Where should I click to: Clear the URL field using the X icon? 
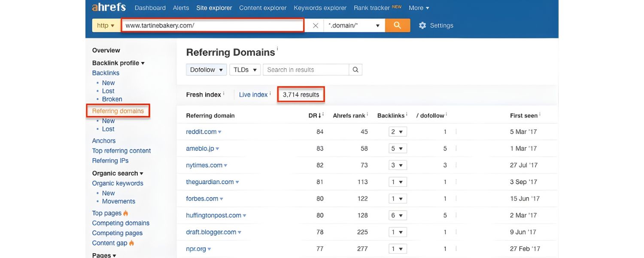tap(315, 25)
